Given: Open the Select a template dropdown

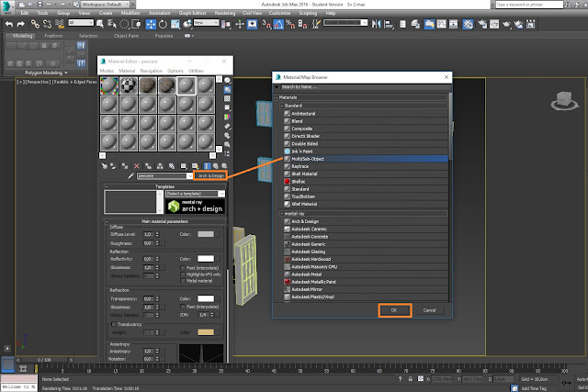Looking at the screenshot, I should tap(195, 194).
